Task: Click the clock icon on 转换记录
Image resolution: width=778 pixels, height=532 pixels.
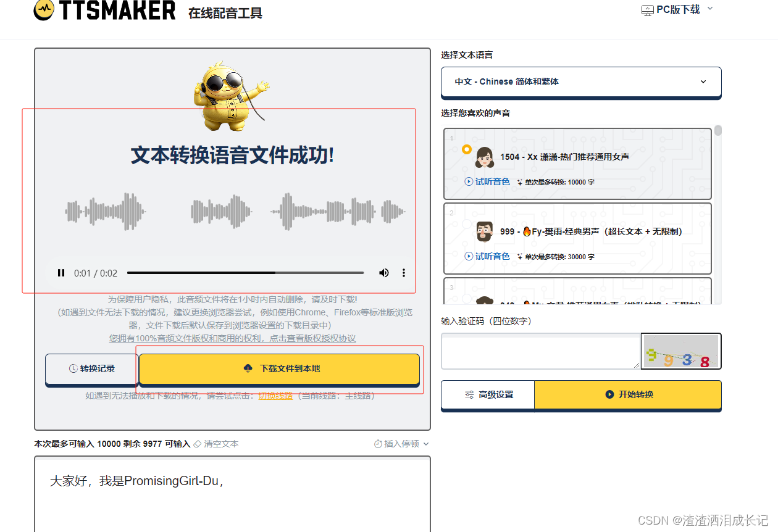Action: click(x=73, y=368)
